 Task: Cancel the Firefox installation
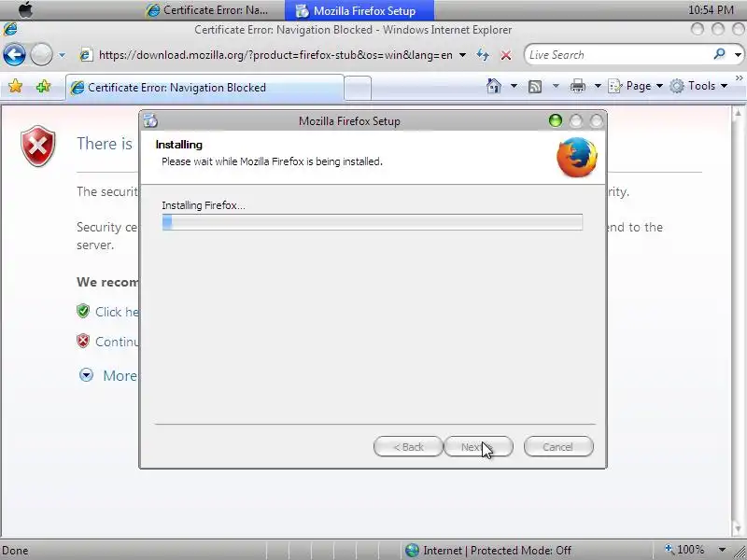(558, 447)
